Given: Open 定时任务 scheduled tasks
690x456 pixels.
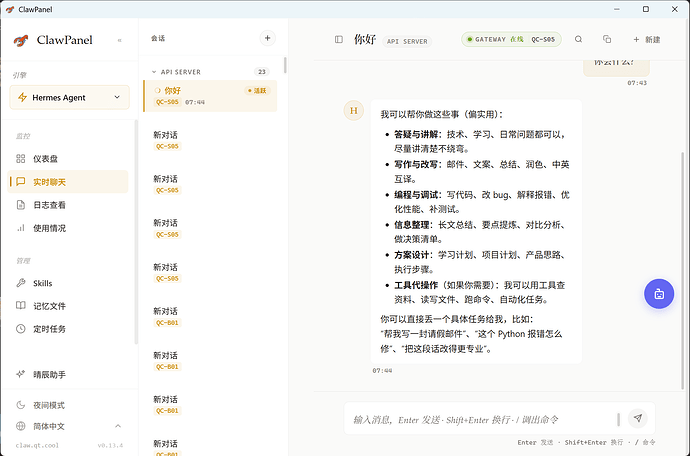Looking at the screenshot, I should coord(68,329).
